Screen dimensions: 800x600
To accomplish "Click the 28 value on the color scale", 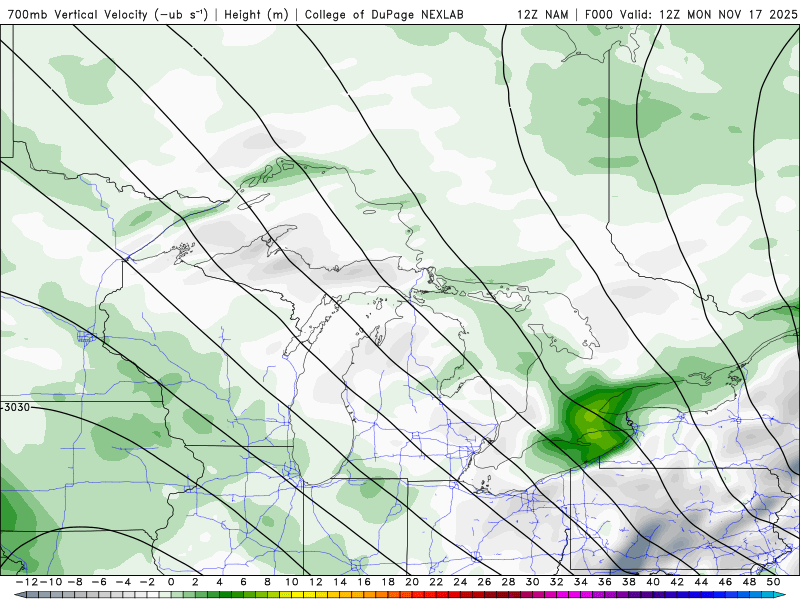I will pyautogui.click(x=509, y=582).
